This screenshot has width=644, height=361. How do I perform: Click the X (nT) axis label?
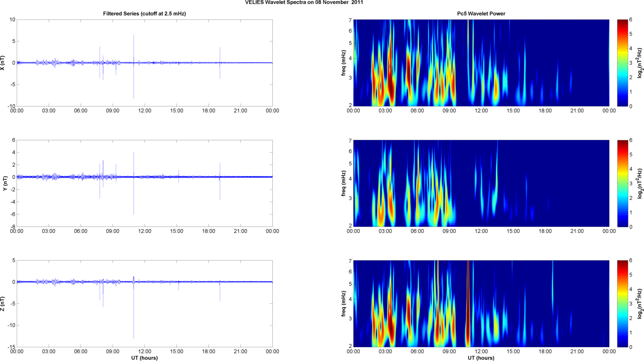3,63
